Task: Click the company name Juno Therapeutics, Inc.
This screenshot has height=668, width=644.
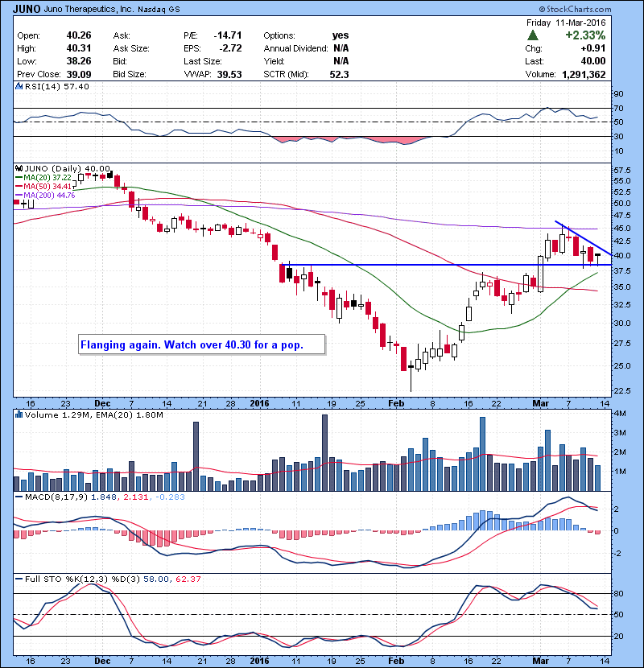Action: pyautogui.click(x=89, y=9)
